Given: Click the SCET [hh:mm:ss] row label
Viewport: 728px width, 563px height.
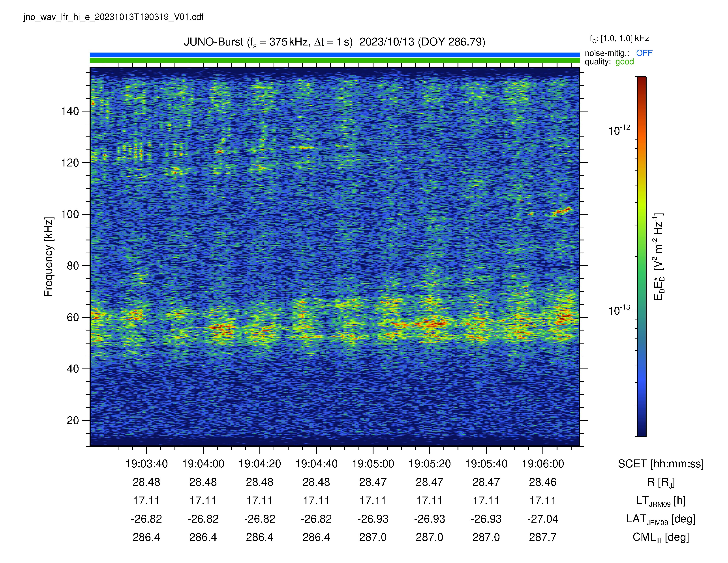Looking at the screenshot, I should point(661,464).
